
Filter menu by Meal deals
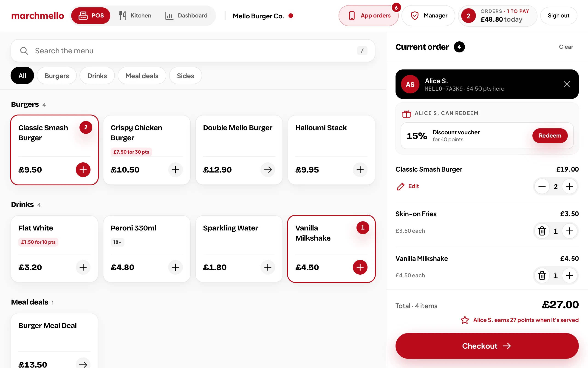point(142,76)
